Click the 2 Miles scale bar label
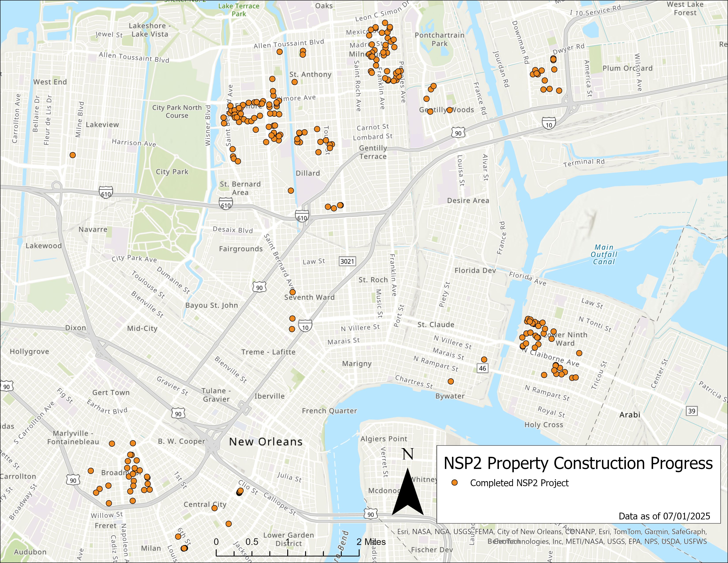The height and width of the screenshot is (563, 728). [371, 542]
